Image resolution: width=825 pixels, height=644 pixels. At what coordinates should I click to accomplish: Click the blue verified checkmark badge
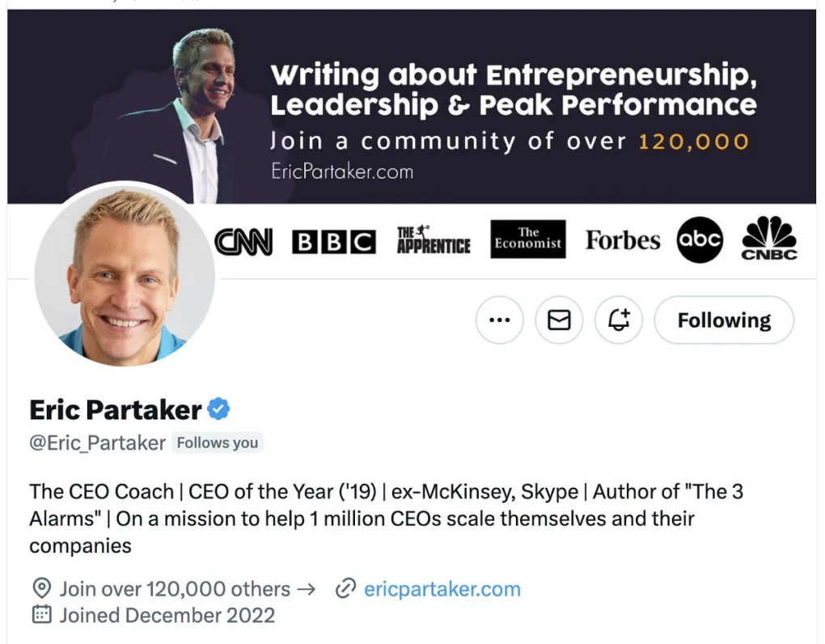[218, 409]
